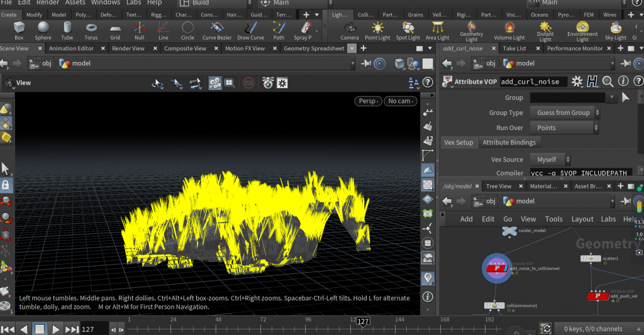Open the Vex Source dropdown

550,159
